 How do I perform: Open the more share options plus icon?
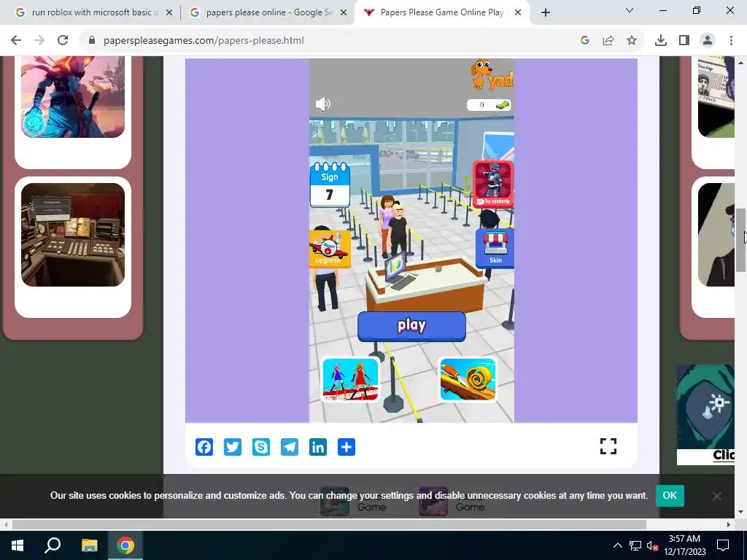347,447
